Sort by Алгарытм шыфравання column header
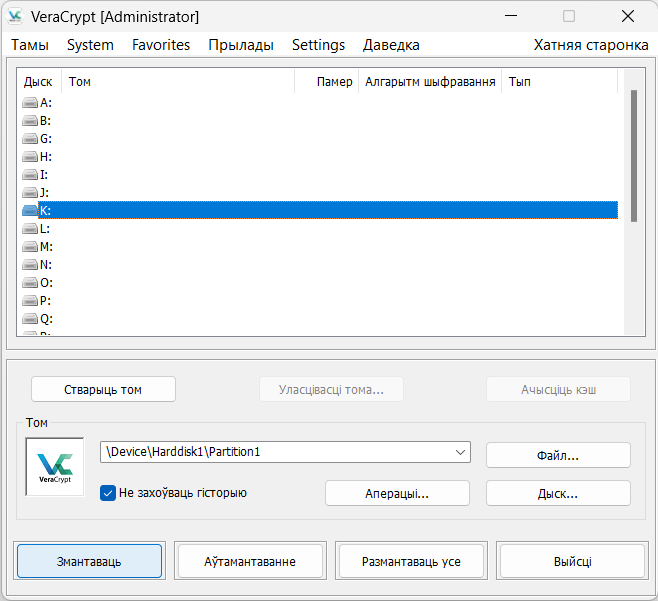 click(430, 81)
